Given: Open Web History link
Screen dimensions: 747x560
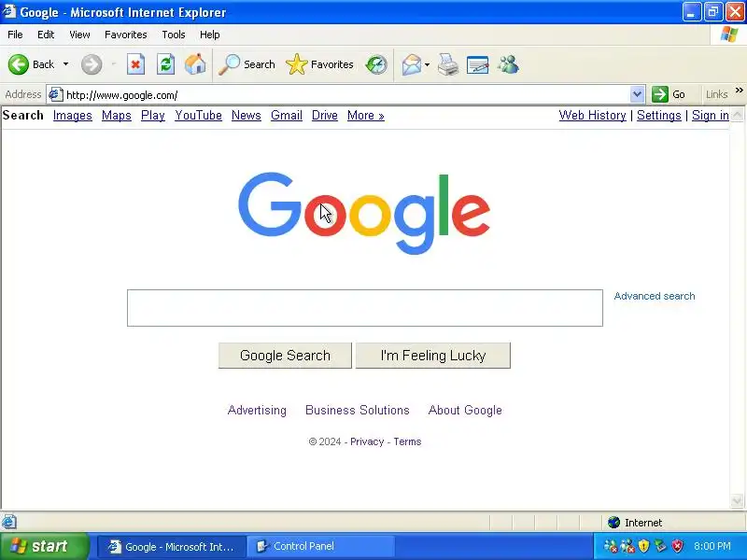Looking at the screenshot, I should tap(592, 115).
